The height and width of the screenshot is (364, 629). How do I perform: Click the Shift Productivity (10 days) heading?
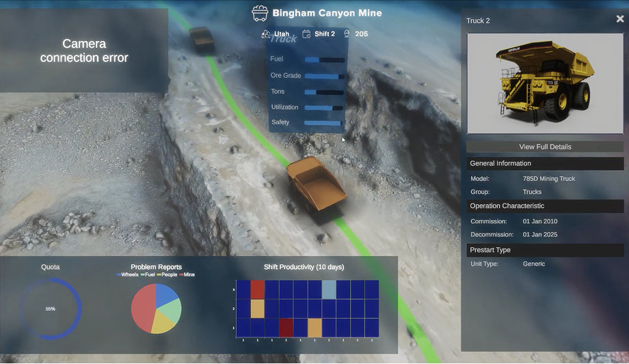304,267
